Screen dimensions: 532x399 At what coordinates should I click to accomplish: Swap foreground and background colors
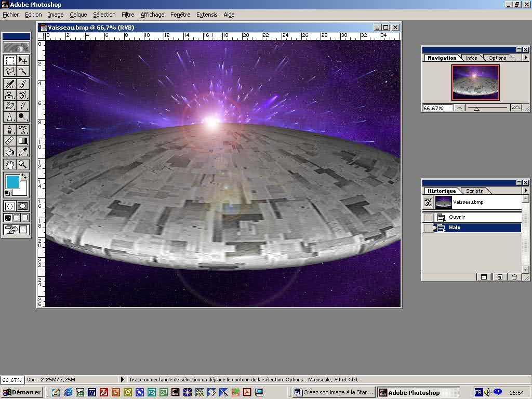(x=24, y=177)
